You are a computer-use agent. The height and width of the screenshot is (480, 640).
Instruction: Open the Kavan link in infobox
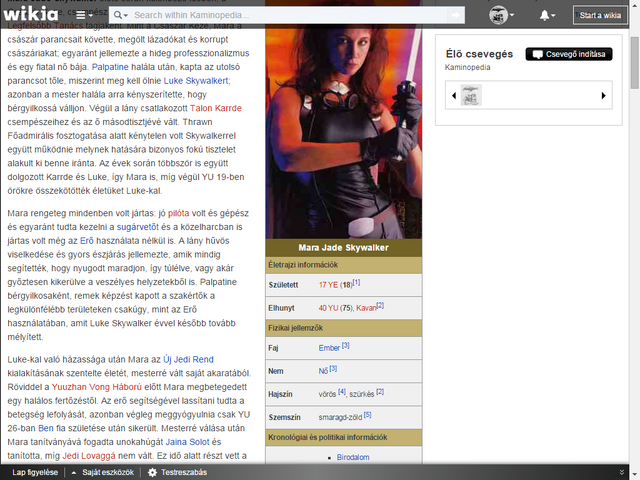(x=366, y=308)
